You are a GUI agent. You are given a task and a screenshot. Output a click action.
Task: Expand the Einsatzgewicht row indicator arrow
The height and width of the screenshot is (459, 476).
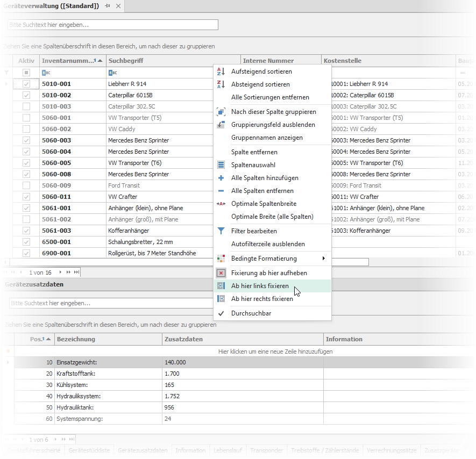click(7, 363)
